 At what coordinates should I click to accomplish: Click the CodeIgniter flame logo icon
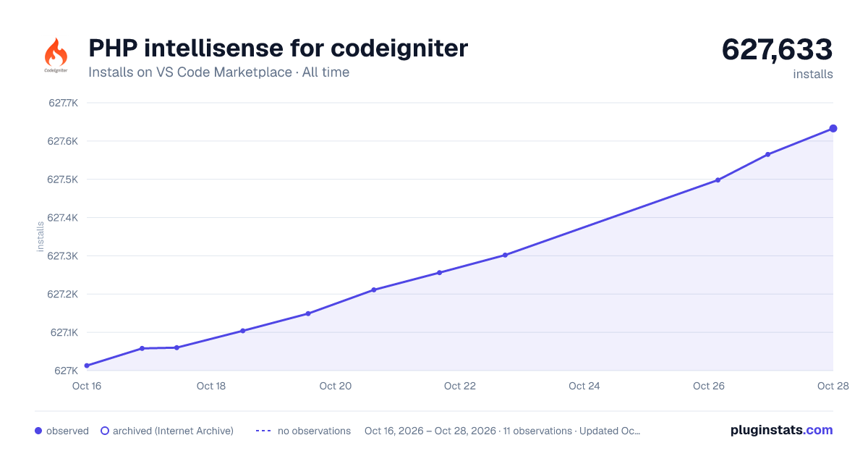56,56
